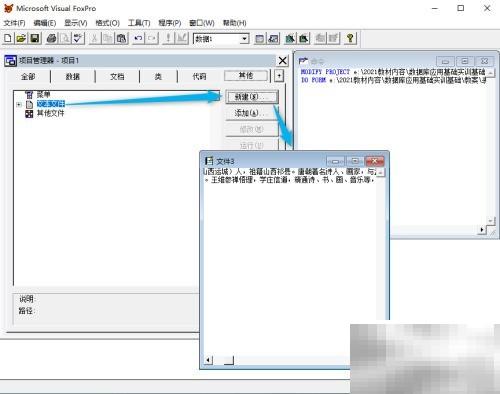Switch to the 数据 tab

(73, 76)
